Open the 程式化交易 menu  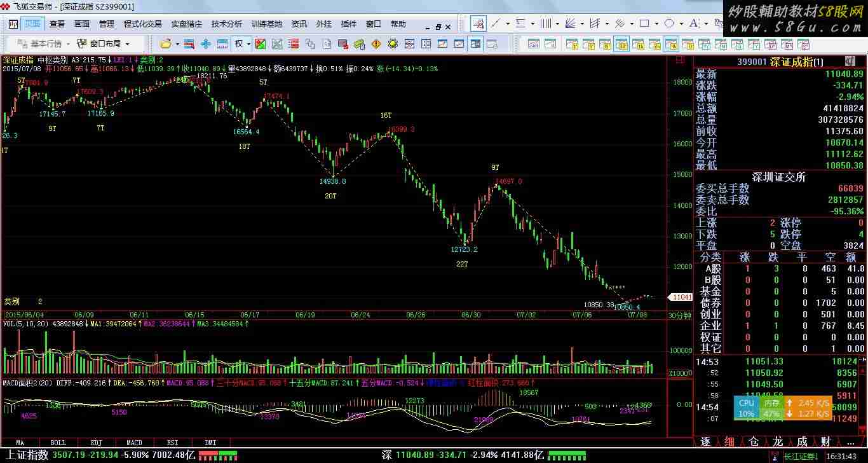(143, 24)
